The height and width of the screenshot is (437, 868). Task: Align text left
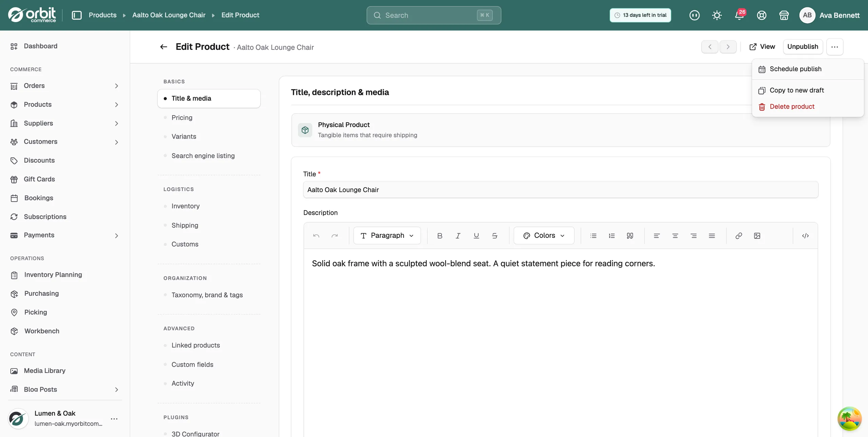click(657, 236)
